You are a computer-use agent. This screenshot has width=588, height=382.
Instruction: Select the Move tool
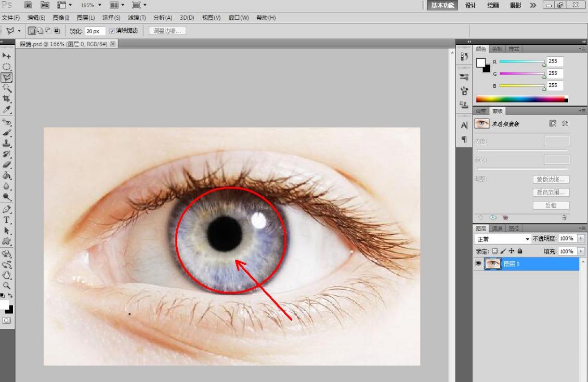click(6, 56)
